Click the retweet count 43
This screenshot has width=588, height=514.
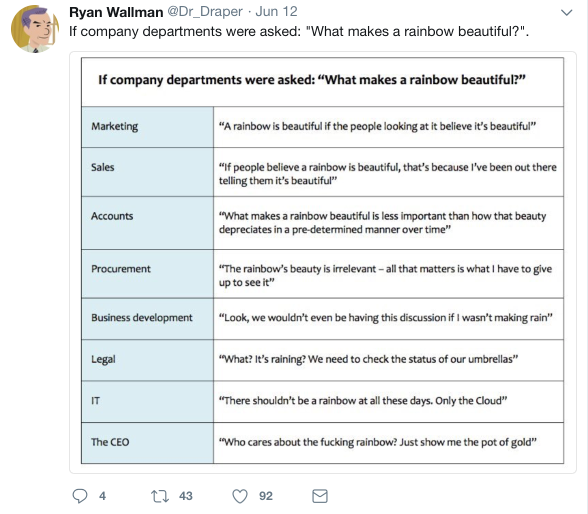pos(186,496)
